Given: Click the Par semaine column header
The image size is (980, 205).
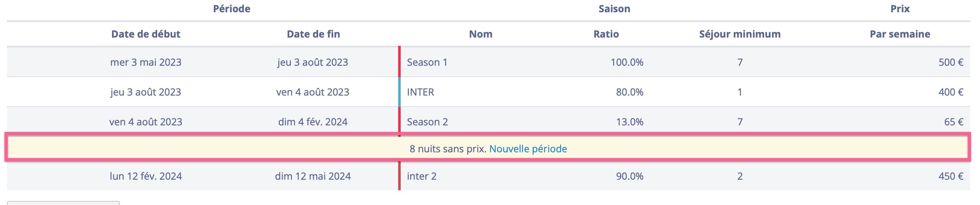Looking at the screenshot, I should (899, 34).
